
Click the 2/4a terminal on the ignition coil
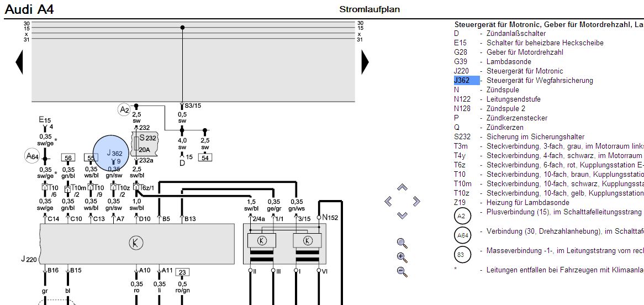(x=258, y=219)
